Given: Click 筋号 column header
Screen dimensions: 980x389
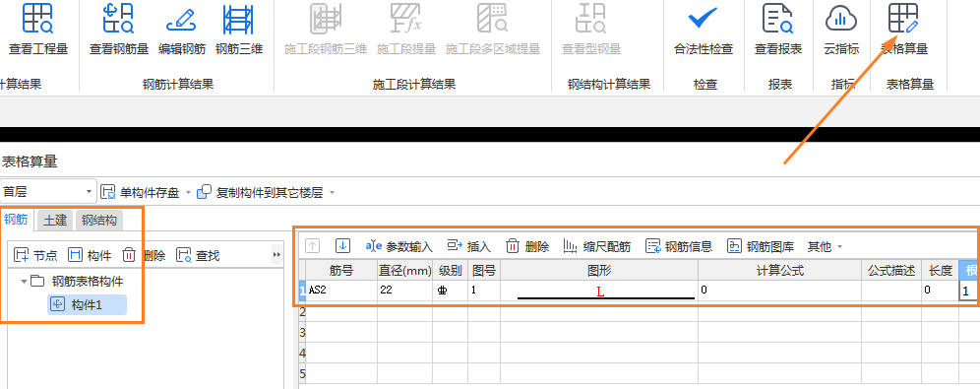Looking at the screenshot, I should 341,270.
